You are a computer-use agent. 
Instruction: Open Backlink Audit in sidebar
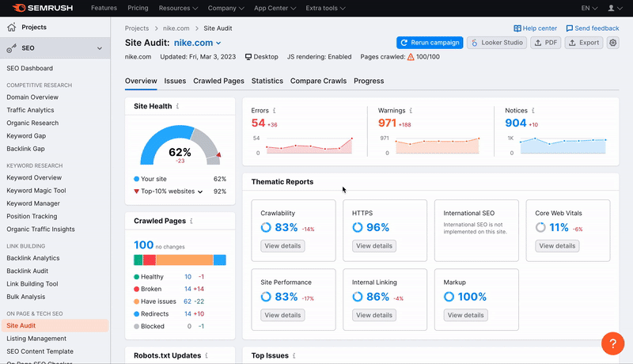click(x=27, y=271)
